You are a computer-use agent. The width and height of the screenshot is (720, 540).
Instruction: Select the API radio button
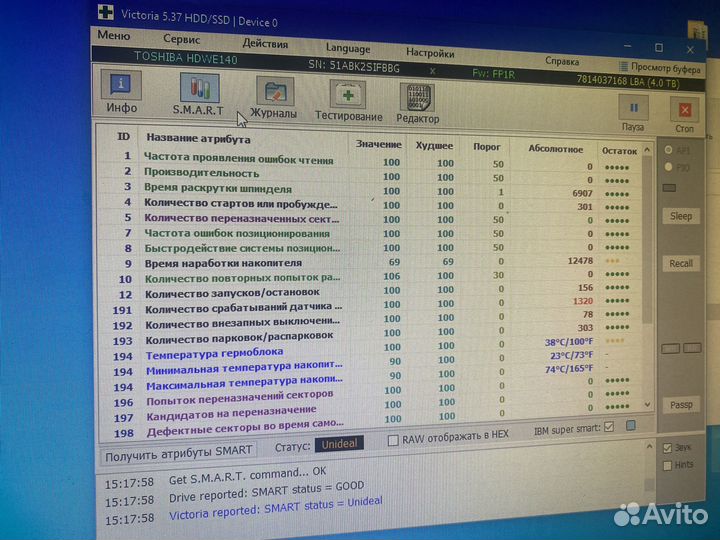(x=669, y=150)
